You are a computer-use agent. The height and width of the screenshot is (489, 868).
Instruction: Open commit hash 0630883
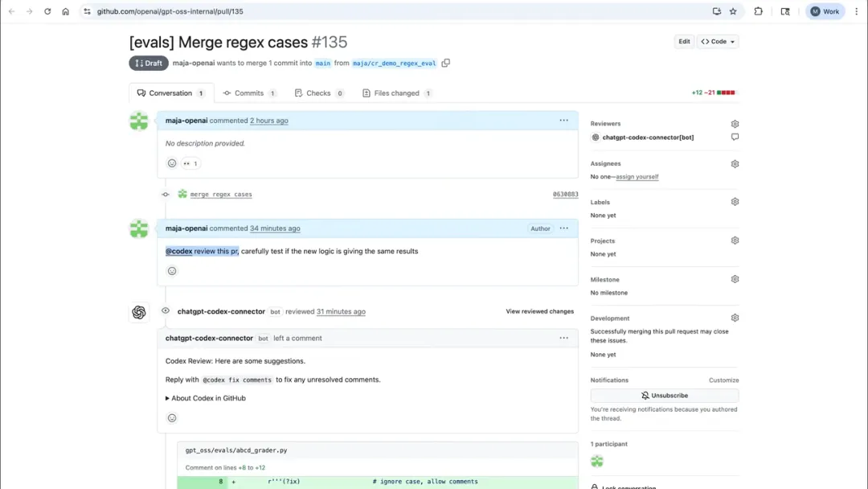(565, 195)
